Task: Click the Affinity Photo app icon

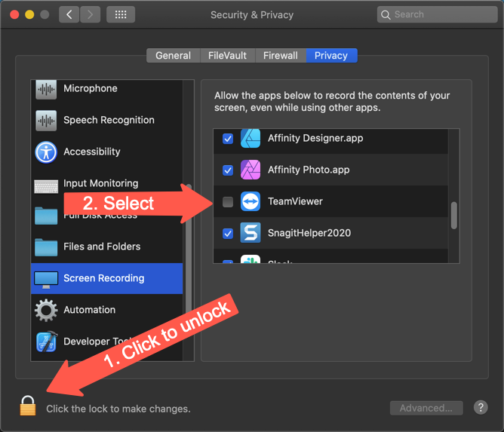Action: [250, 170]
